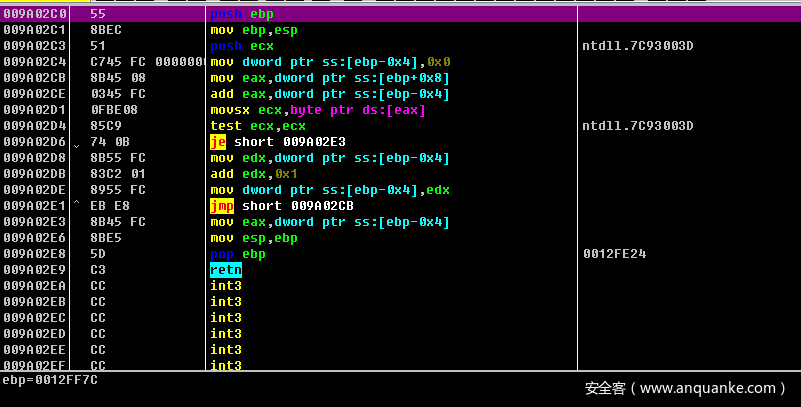Click the yellow-highlighted jmp mnemonic
Screen dimensions: 801x407
point(221,206)
